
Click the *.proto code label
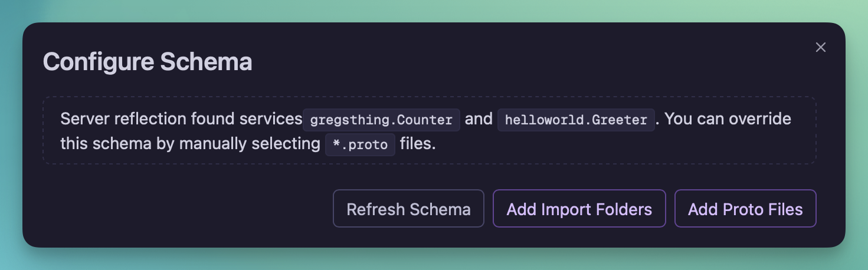tap(360, 144)
